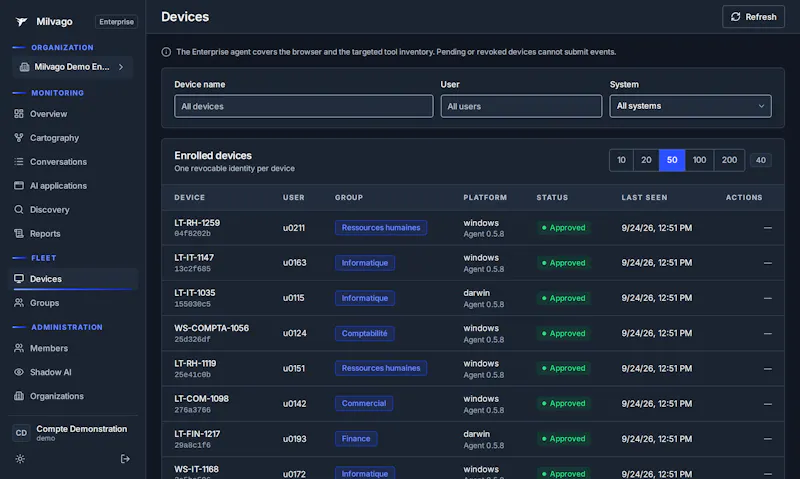Click the Groups people icon
The image size is (800, 479).
point(19,302)
